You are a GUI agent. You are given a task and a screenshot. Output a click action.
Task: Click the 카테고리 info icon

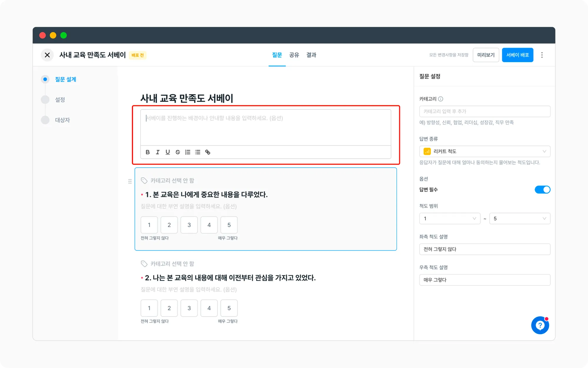pos(440,99)
